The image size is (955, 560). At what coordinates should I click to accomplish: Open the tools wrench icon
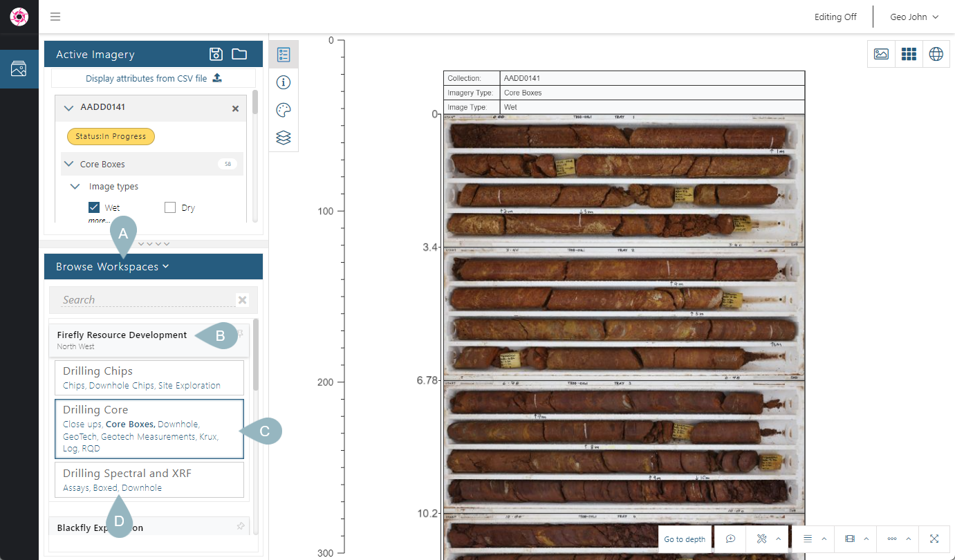pos(762,539)
